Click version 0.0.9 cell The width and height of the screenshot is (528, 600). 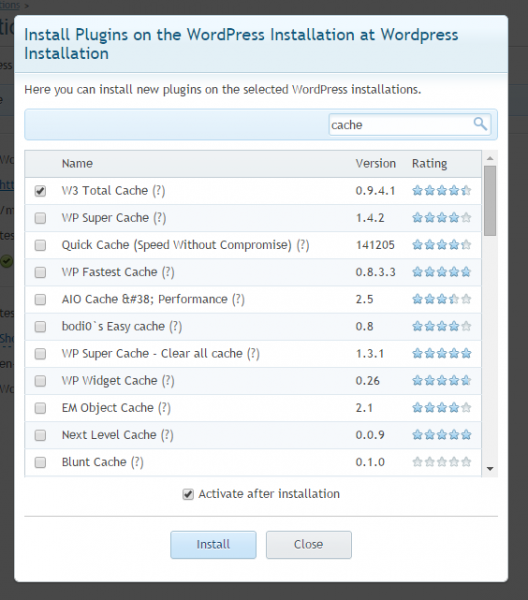370,435
